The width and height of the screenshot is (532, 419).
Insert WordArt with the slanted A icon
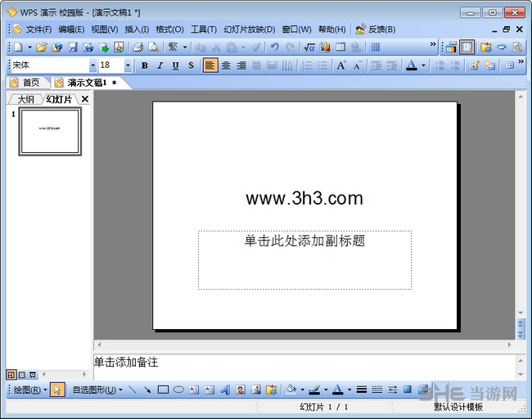pos(225,390)
